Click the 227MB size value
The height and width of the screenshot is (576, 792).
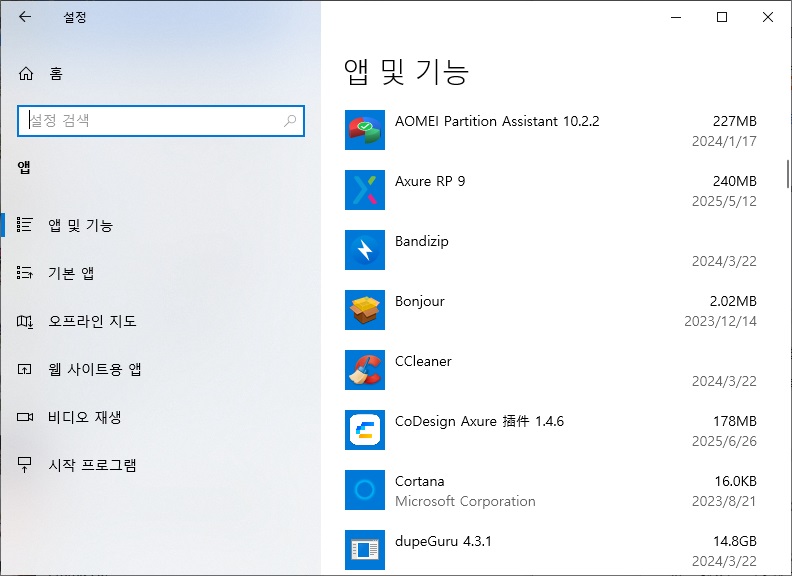click(x=734, y=121)
